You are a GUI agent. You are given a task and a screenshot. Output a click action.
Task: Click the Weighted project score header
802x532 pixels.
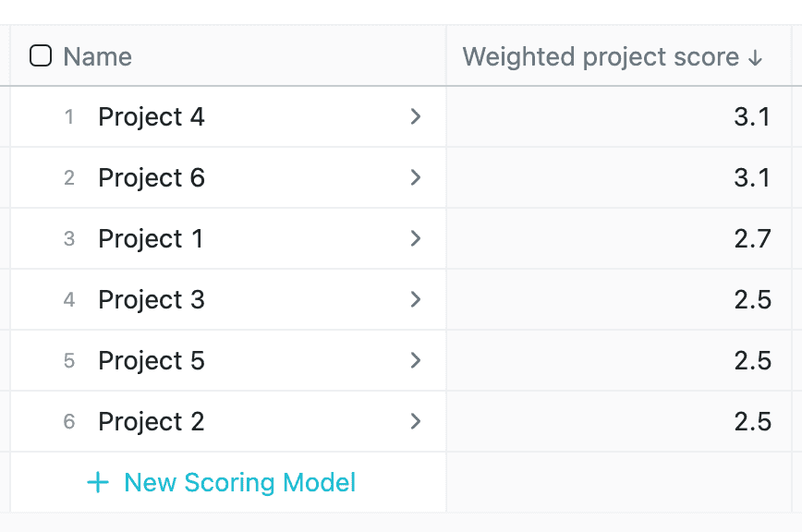pos(601,56)
